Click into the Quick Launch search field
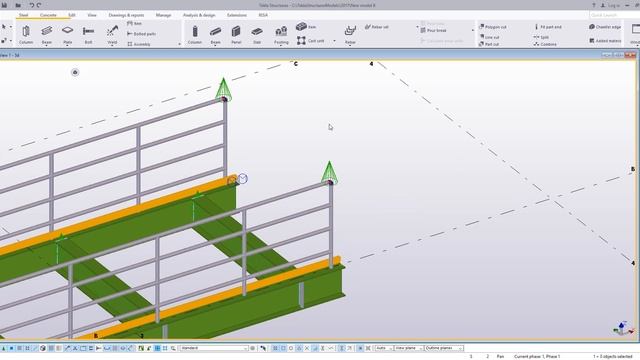640x360 pixels. [614, 15]
